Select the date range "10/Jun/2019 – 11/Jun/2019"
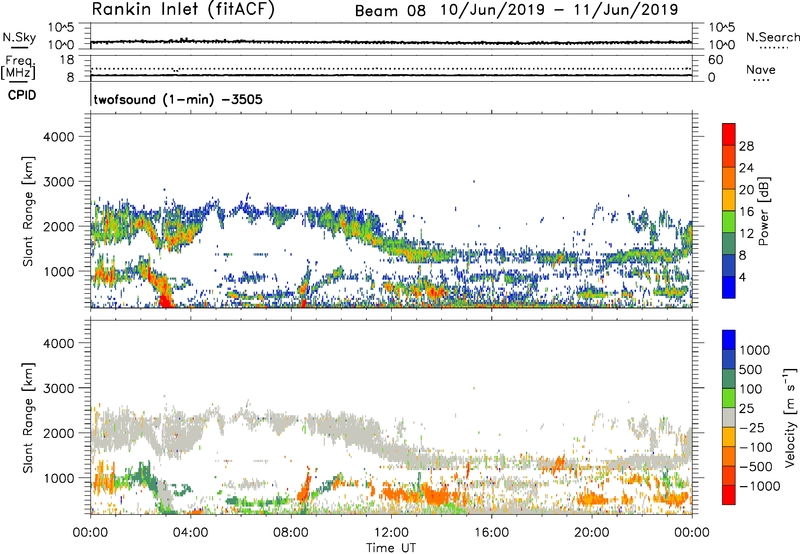This screenshot has height=554, width=800. [559, 10]
